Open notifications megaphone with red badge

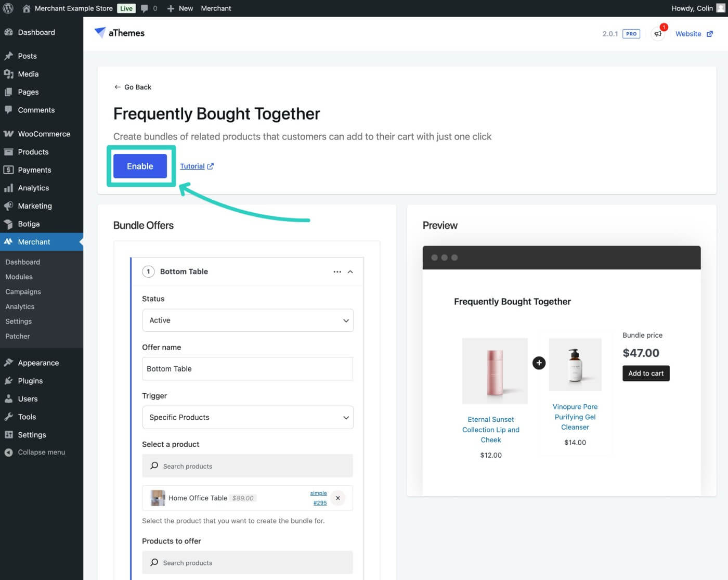658,34
